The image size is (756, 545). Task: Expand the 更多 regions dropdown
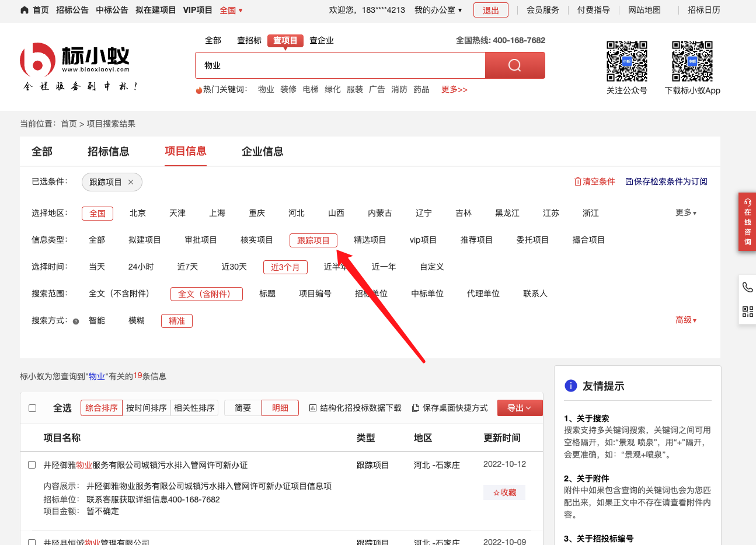(x=685, y=213)
